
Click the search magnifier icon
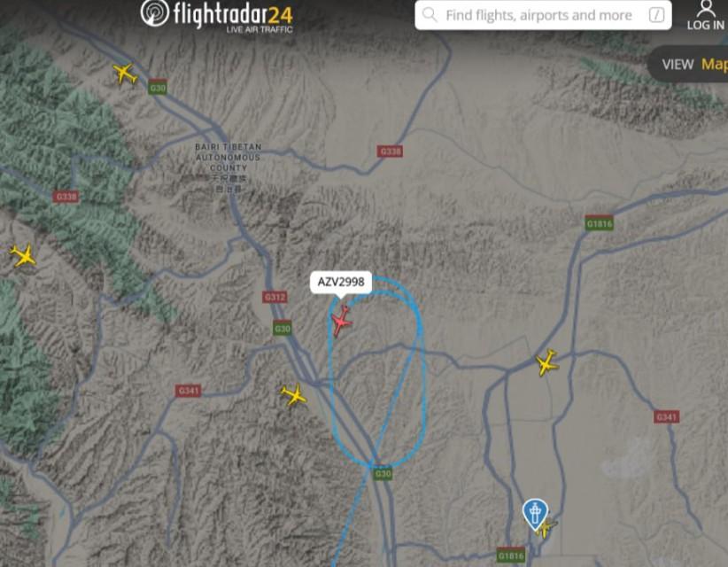[x=430, y=15]
